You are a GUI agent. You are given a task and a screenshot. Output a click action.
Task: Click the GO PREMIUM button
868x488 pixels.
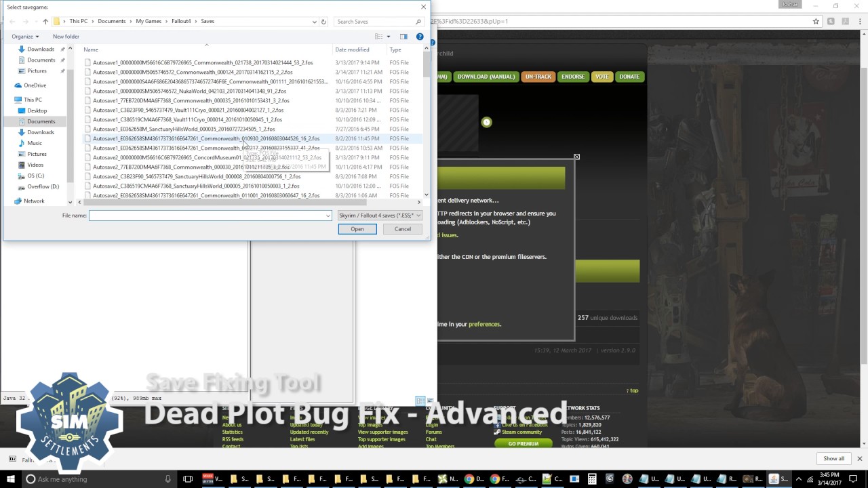pyautogui.click(x=524, y=444)
